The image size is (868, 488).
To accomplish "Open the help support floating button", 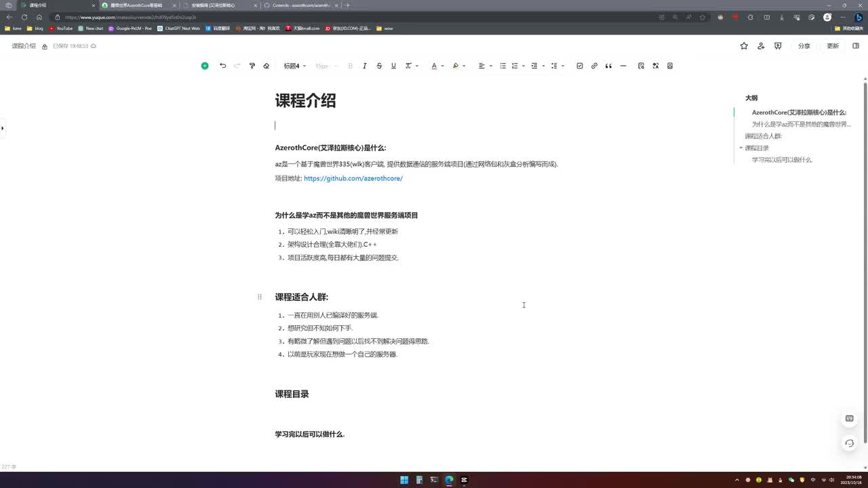I will (849, 443).
